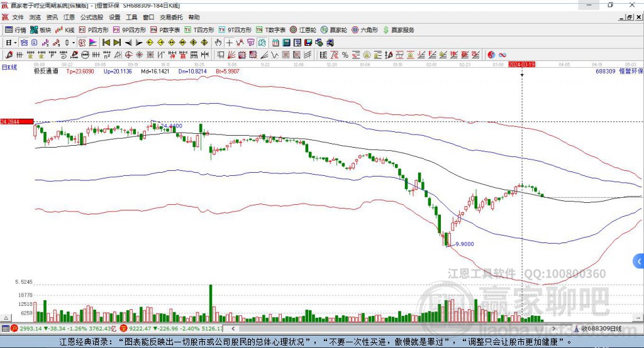The image size is (644, 348).
Task: Click the angle triangle measure icon
Action: pos(118,55)
